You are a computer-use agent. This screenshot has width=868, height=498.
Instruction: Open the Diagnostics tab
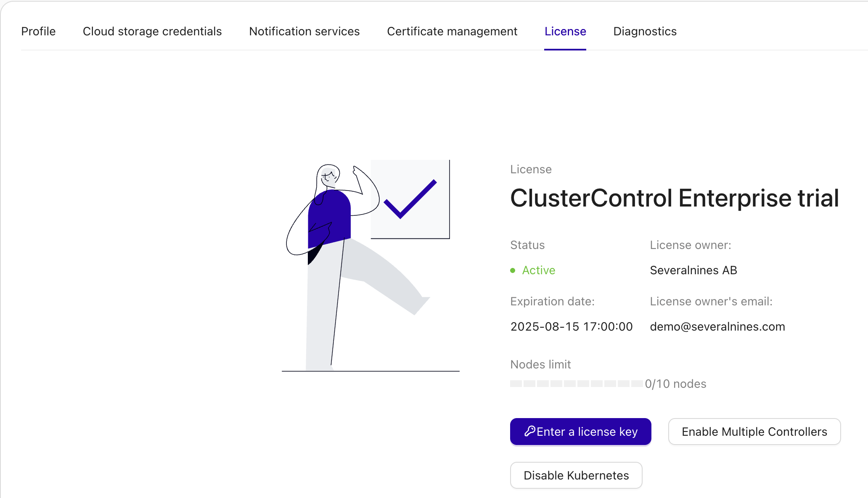(x=645, y=32)
